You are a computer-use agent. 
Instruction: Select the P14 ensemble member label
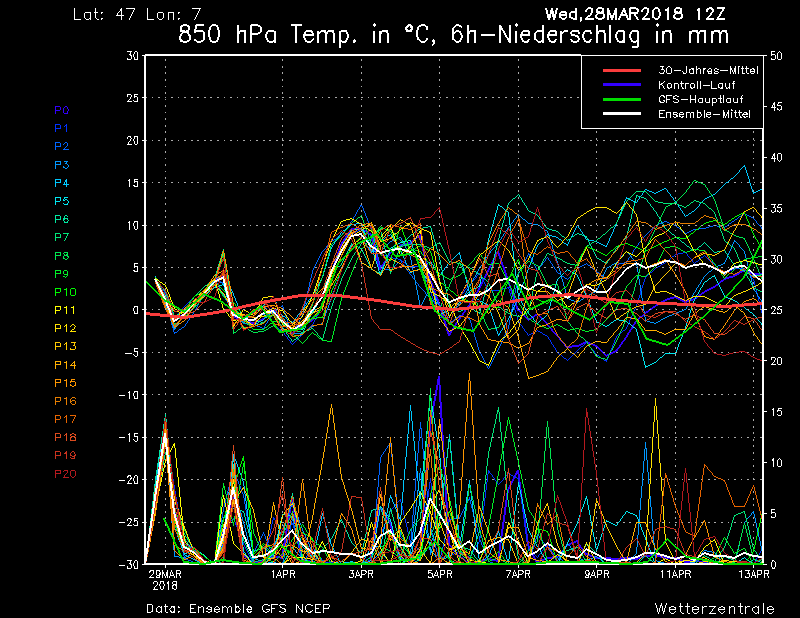click(x=65, y=365)
